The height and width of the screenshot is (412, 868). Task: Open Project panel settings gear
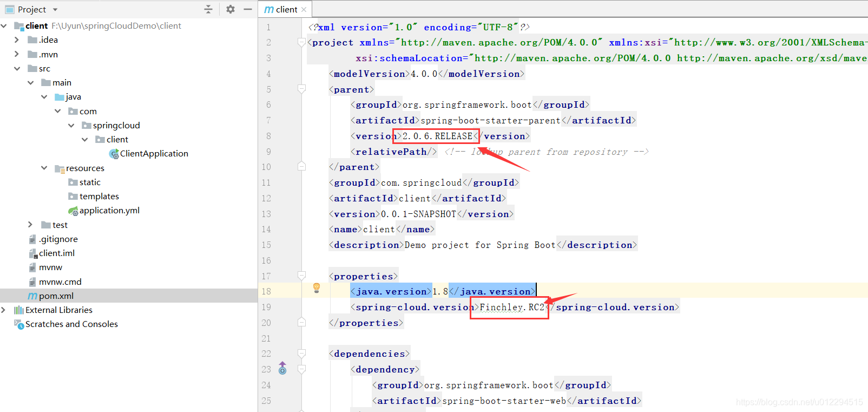click(231, 9)
